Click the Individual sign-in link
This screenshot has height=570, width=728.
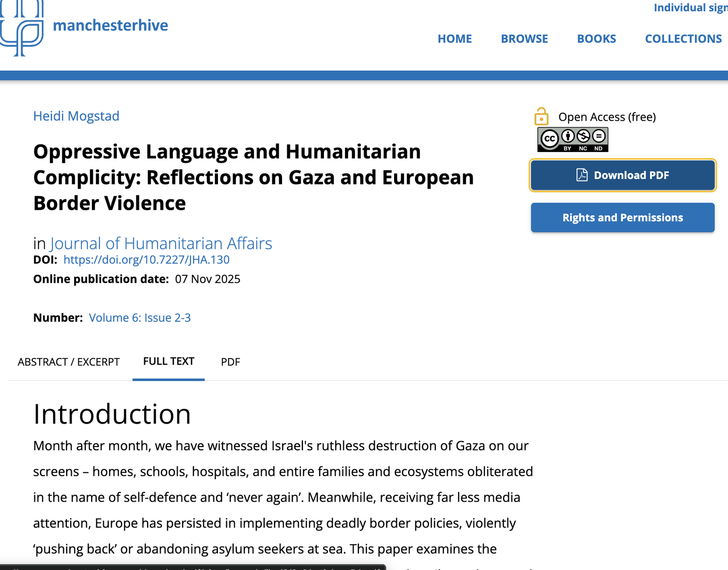tap(690, 8)
